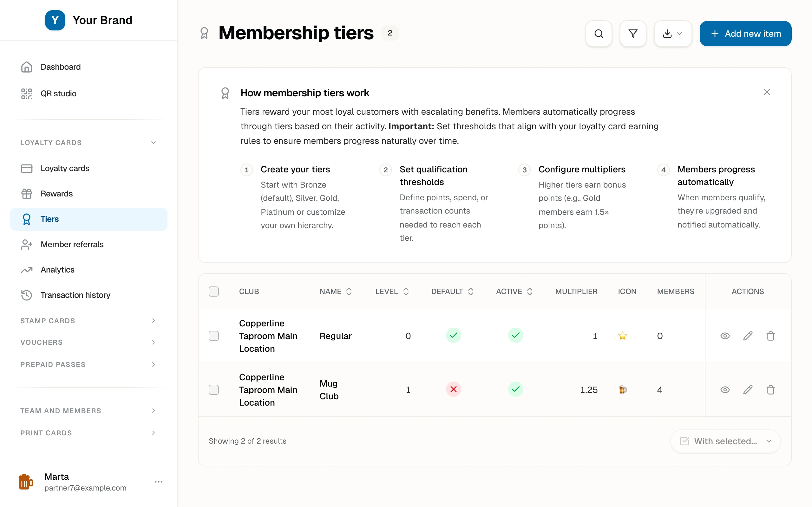Delete the Regular tier
Viewport: 812px width, 507px height.
[770, 336]
